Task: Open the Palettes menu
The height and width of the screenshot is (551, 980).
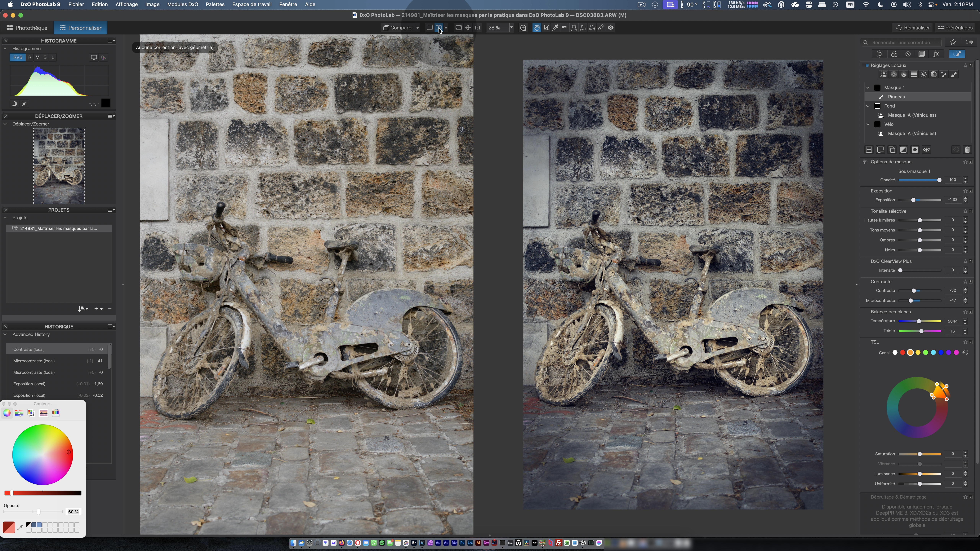Action: (215, 4)
